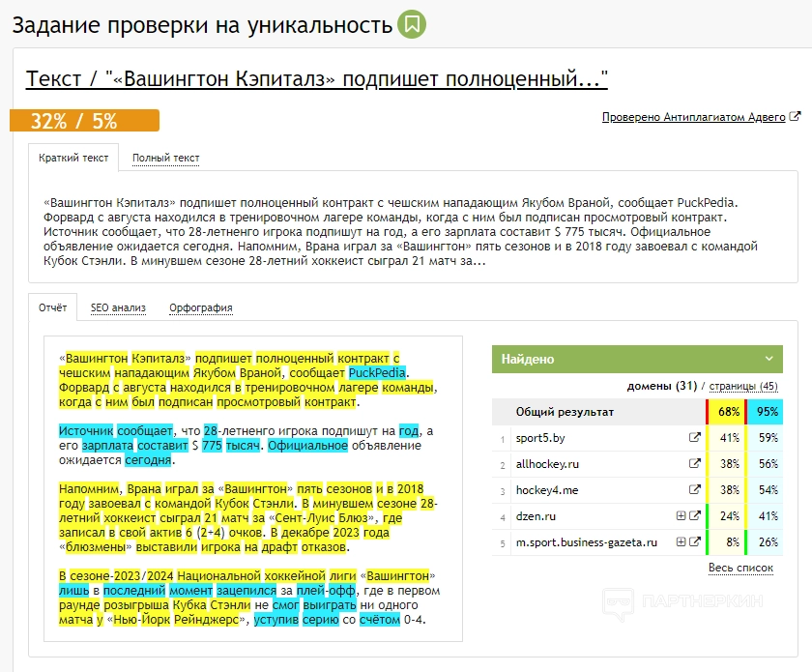The width and height of the screenshot is (812, 672).
Task: Expand dzen.ru row with plus icon
Action: 681,515
